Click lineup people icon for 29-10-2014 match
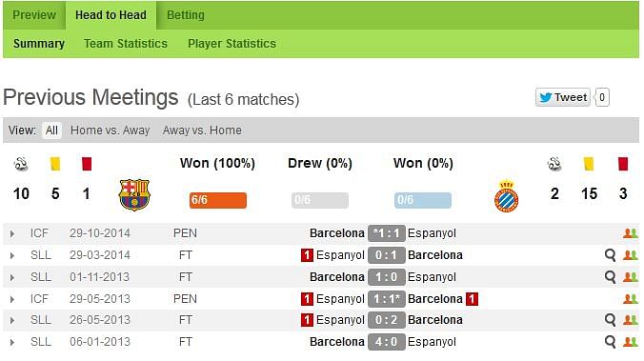 (x=631, y=233)
